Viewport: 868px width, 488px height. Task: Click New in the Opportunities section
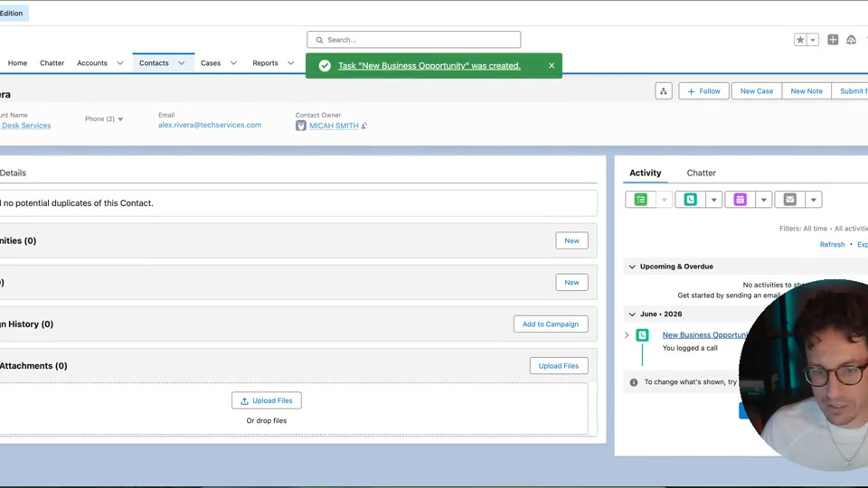click(571, 240)
